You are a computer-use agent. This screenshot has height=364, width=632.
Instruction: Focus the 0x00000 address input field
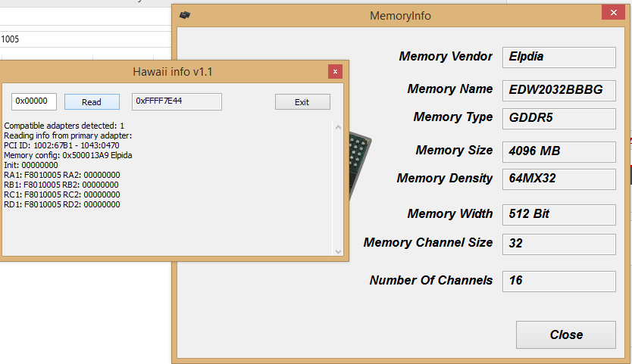point(34,101)
